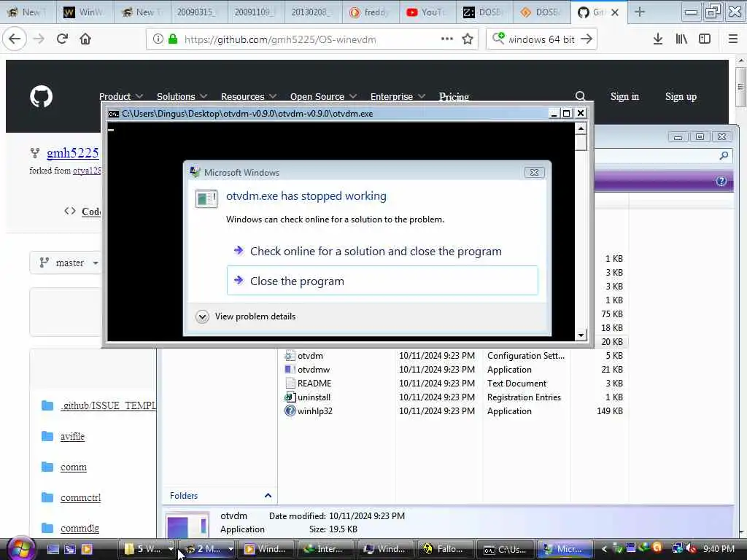Expand the Resources menu
Screen dimensions: 747x560
tap(249, 96)
